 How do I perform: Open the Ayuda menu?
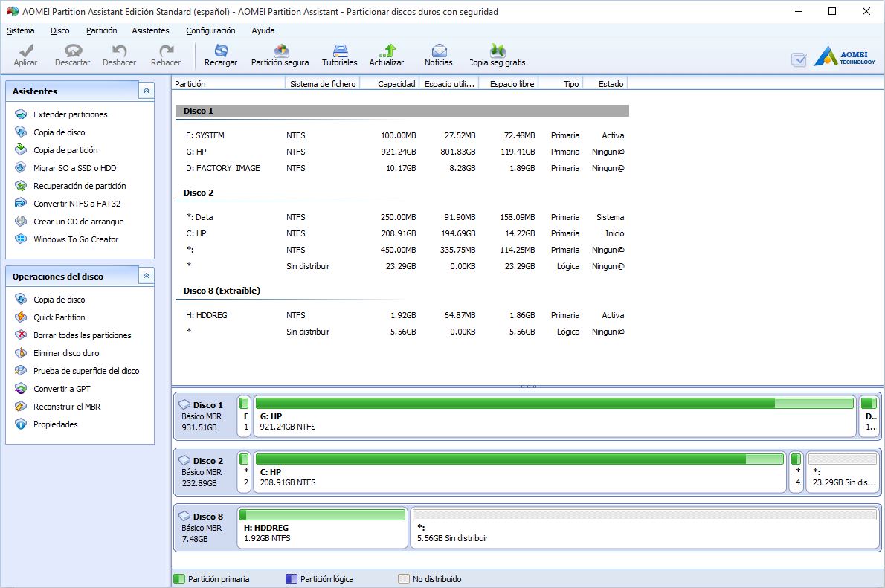pyautogui.click(x=263, y=30)
